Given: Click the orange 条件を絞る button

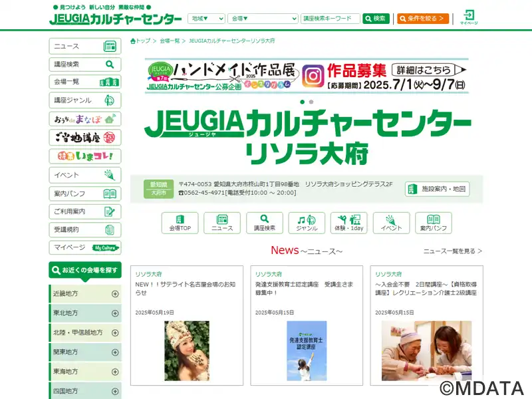Looking at the screenshot, I should click(423, 19).
